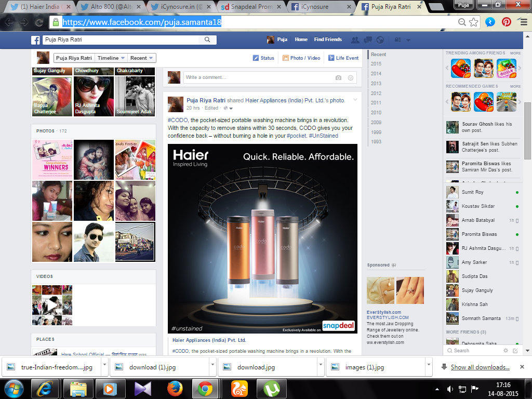Open Timeline dropdown on profile bar
The image size is (532, 399).
click(111, 58)
